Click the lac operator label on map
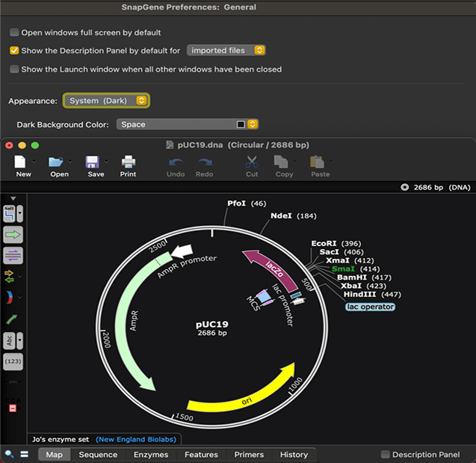The width and height of the screenshot is (476, 463). [371, 307]
